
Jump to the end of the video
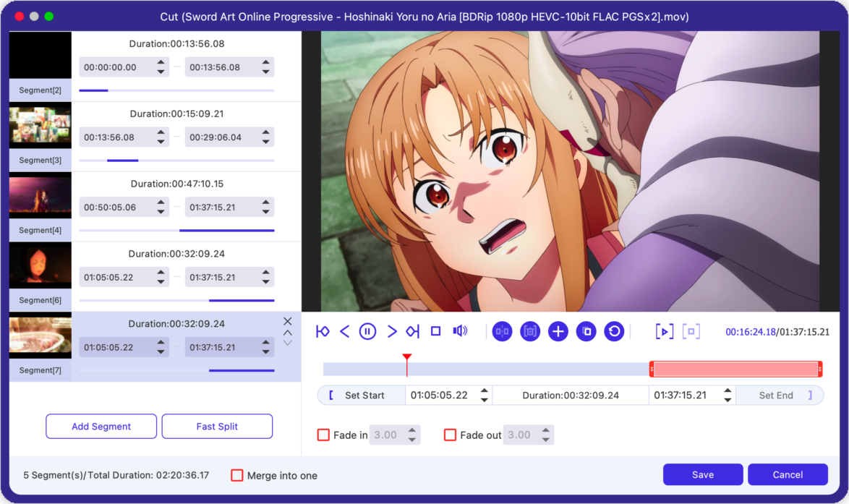[x=413, y=331]
